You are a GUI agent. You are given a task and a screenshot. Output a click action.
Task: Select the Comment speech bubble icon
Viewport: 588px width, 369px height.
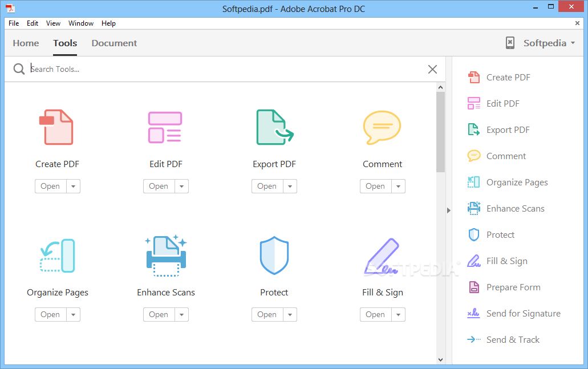click(382, 127)
